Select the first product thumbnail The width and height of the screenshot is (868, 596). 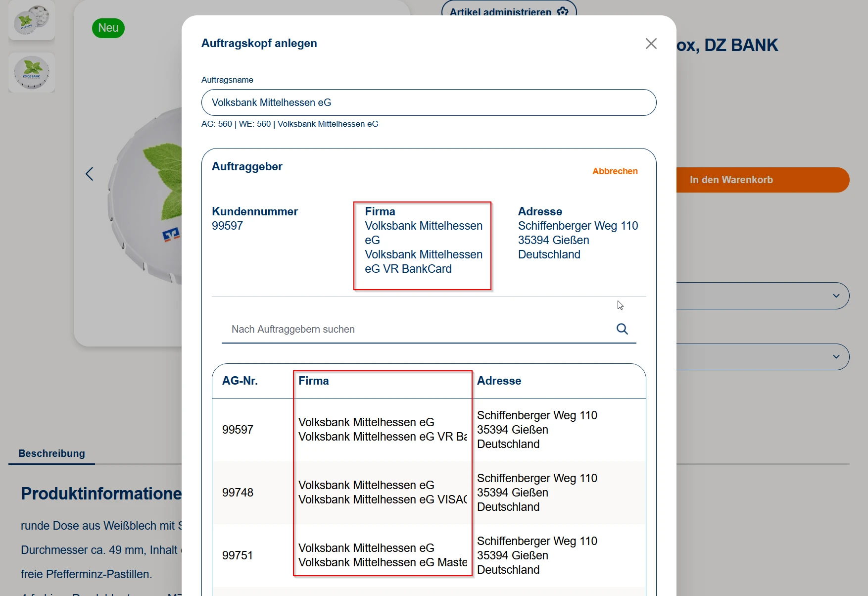(x=32, y=20)
